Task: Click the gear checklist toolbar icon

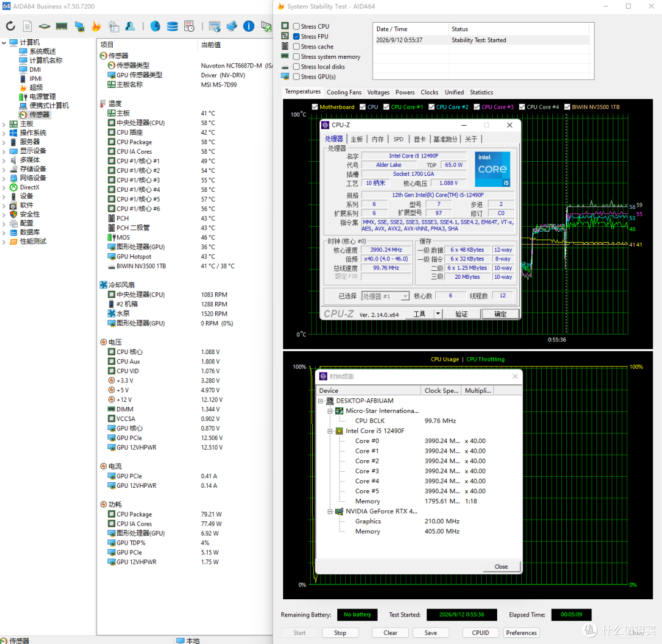Action: 113,26
